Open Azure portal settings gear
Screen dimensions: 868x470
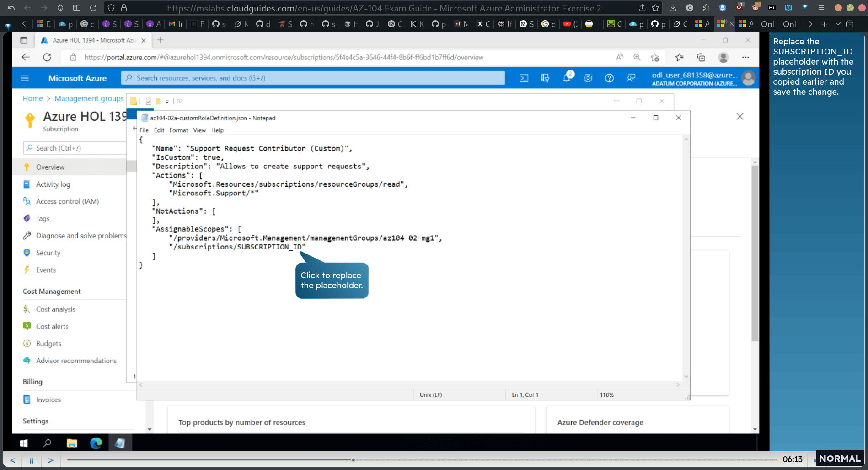pyautogui.click(x=588, y=78)
